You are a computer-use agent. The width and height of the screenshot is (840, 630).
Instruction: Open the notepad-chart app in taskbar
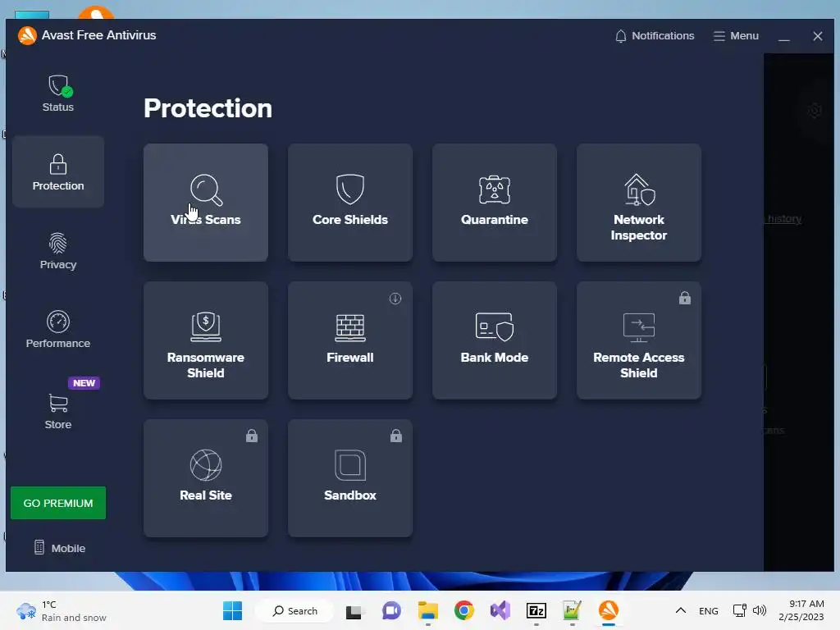[x=572, y=610]
